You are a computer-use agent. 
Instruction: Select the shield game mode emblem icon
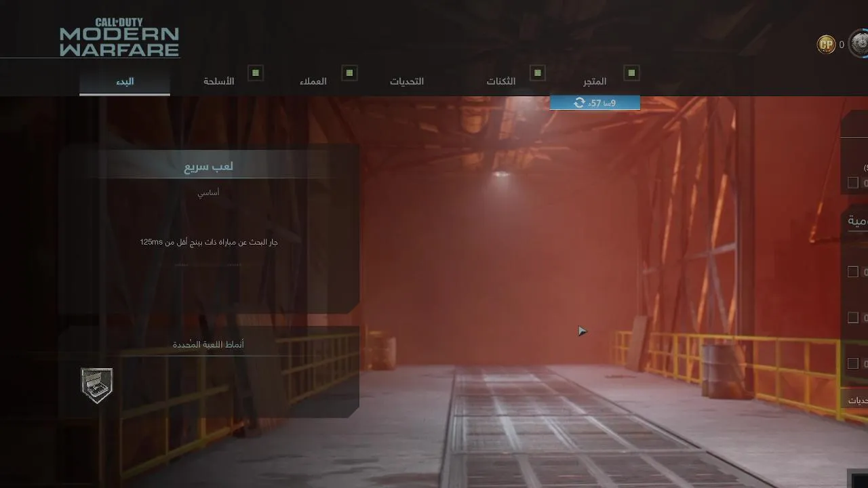click(x=97, y=386)
